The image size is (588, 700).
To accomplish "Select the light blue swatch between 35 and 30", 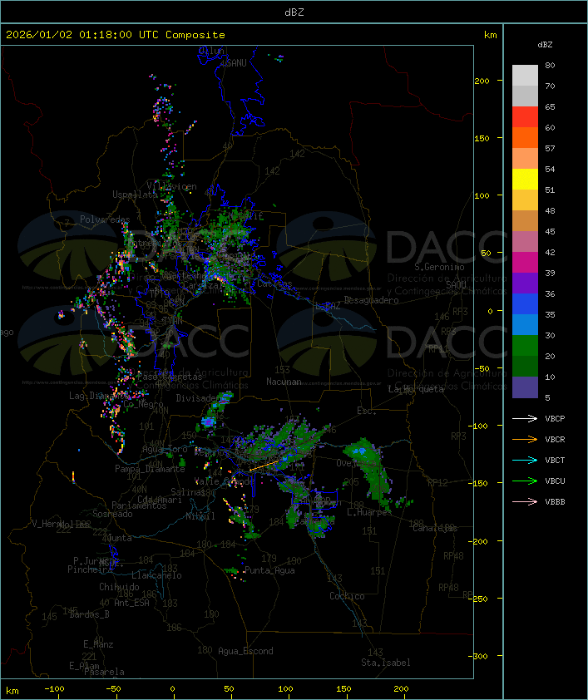I will click(525, 324).
